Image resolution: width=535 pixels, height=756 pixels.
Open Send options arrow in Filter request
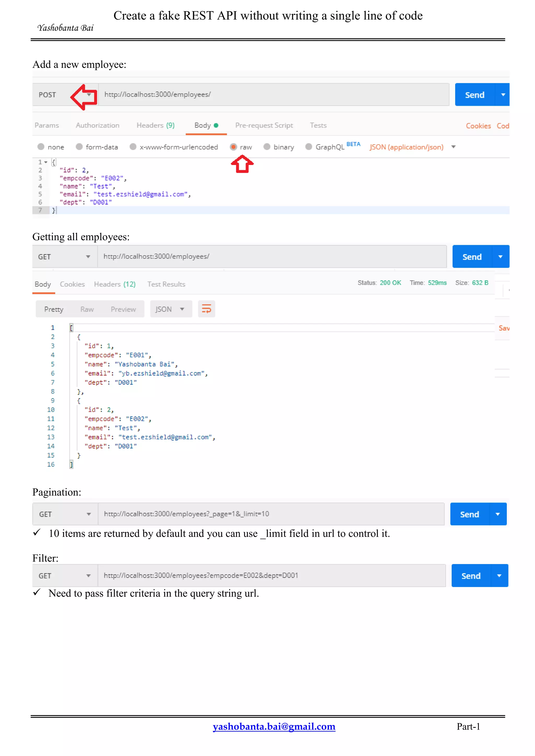499,576
